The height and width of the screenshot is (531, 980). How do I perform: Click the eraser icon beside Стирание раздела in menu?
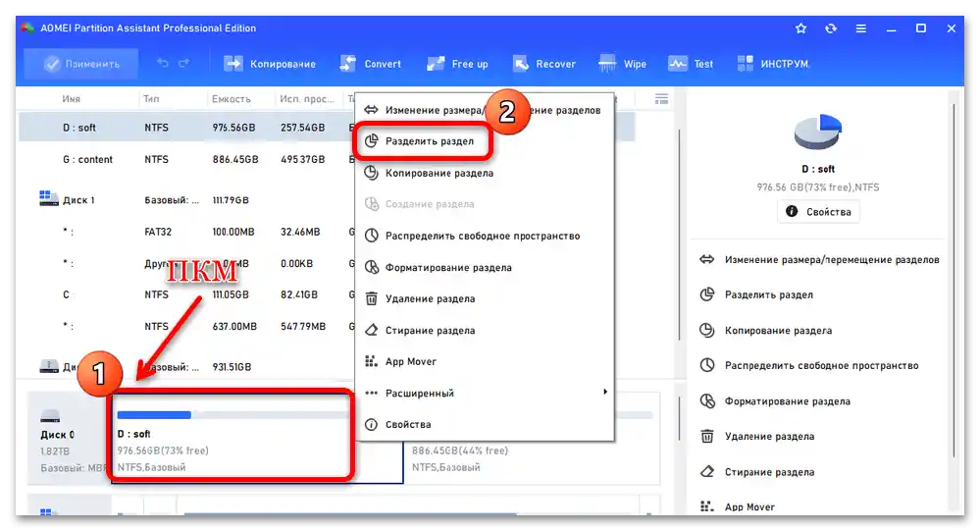pyautogui.click(x=371, y=330)
